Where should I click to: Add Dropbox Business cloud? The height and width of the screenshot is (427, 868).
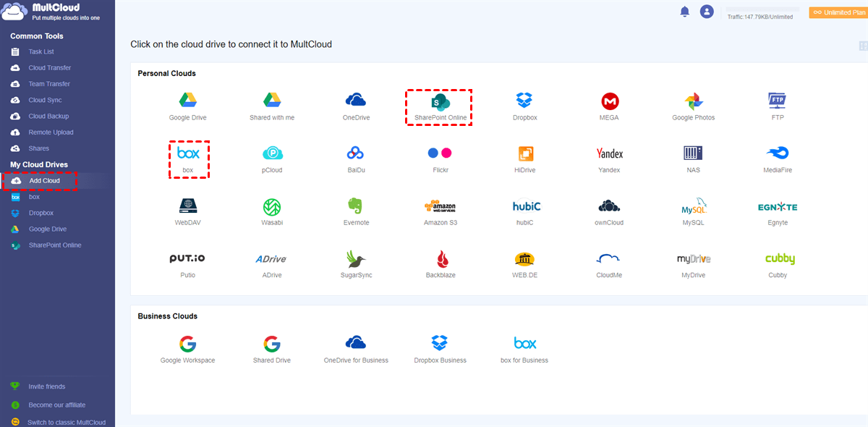440,350
